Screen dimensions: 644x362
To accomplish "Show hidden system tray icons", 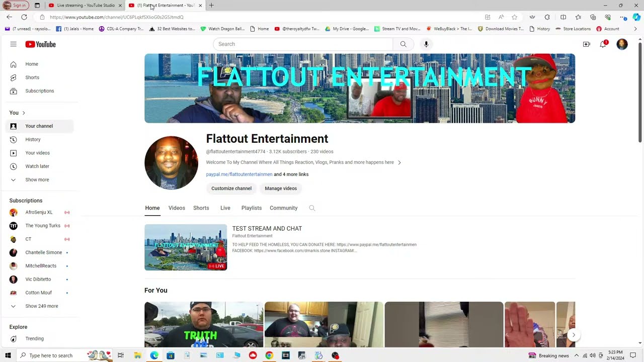I will click(x=577, y=355).
